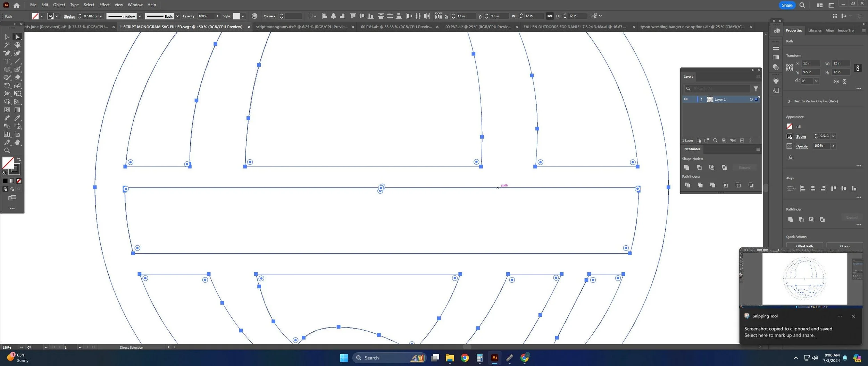Expand Layer 1 contents
The height and width of the screenshot is (366, 868).
pyautogui.click(x=701, y=99)
